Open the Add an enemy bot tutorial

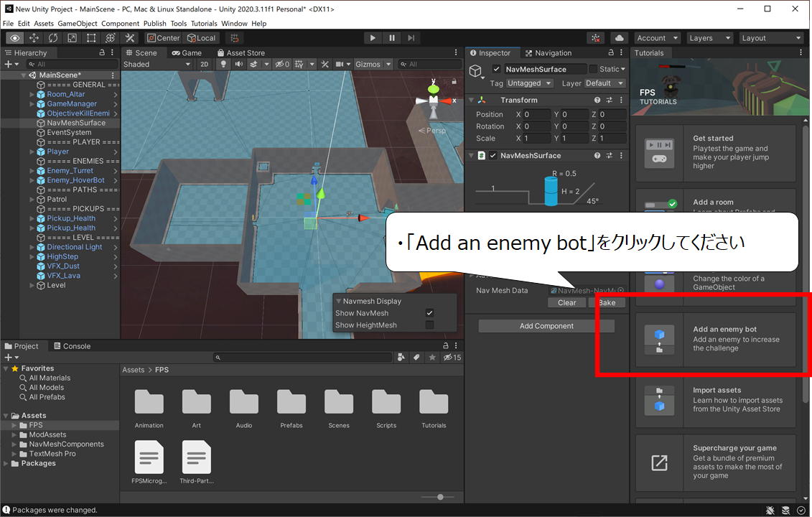[x=716, y=340]
